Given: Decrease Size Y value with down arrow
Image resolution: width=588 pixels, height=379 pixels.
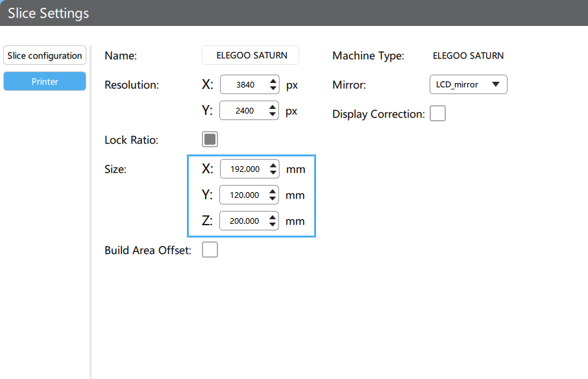Looking at the screenshot, I should 273,199.
